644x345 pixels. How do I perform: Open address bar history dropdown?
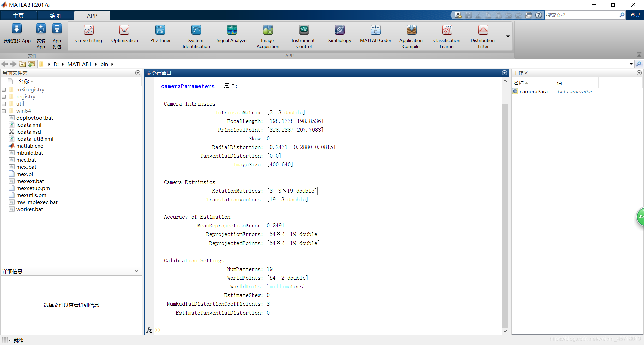(x=631, y=64)
